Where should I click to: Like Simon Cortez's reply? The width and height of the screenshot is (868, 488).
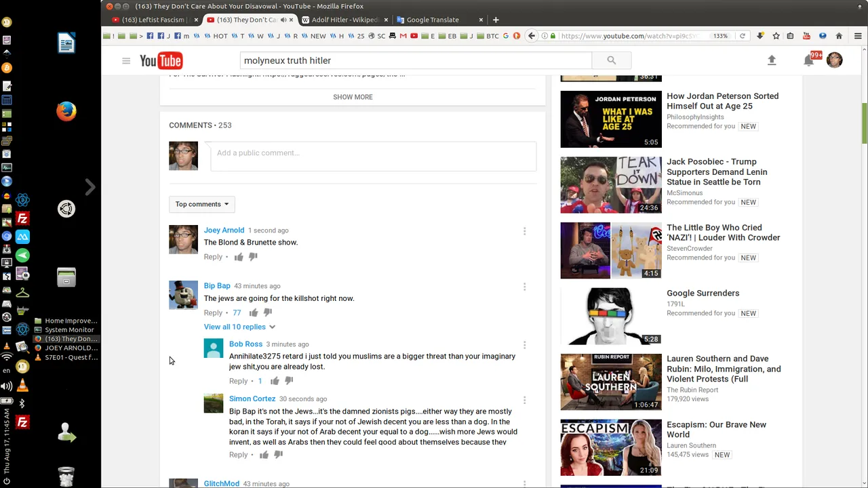coord(264,455)
